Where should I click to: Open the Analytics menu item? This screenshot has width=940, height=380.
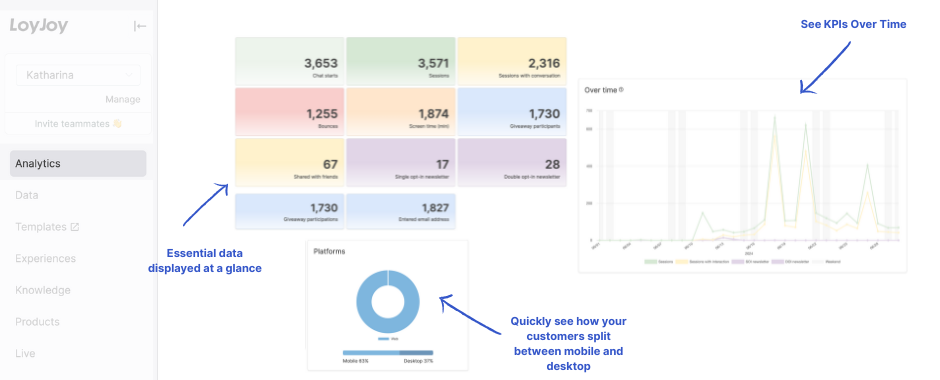pos(78,164)
